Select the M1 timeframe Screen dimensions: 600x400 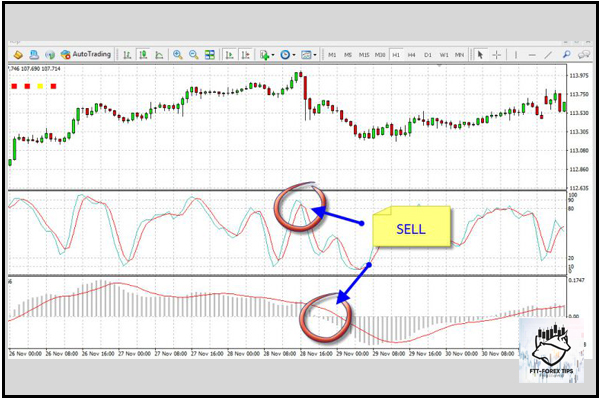point(332,55)
